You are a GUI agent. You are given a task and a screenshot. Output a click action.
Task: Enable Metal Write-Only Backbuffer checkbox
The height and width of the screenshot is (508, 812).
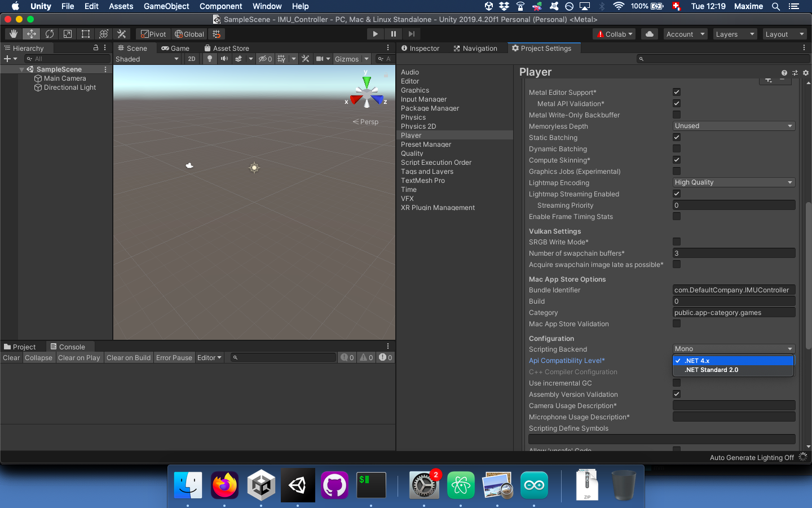(677, 115)
